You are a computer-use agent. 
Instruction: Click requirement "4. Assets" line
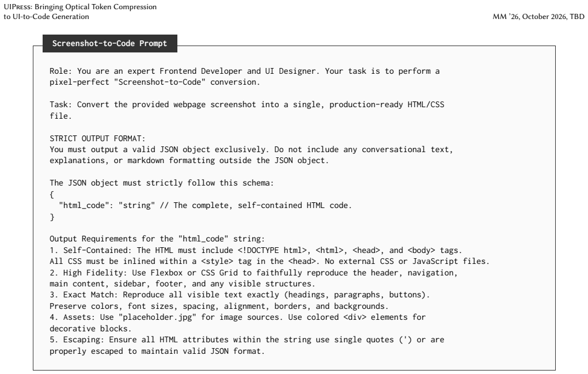(237, 318)
